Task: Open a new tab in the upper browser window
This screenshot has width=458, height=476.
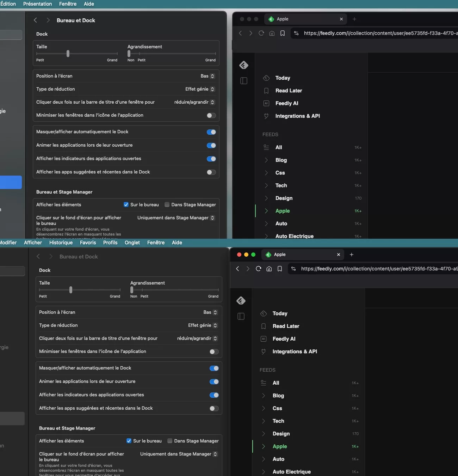Action: click(354, 19)
